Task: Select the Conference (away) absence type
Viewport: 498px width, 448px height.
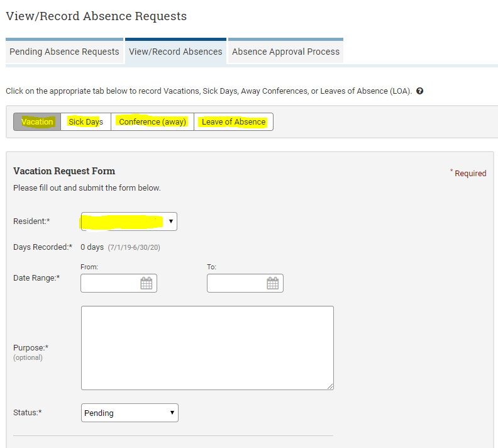Action: click(152, 121)
